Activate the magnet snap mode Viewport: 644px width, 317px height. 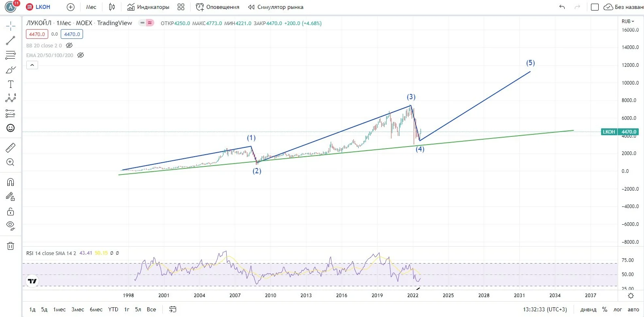(x=11, y=182)
